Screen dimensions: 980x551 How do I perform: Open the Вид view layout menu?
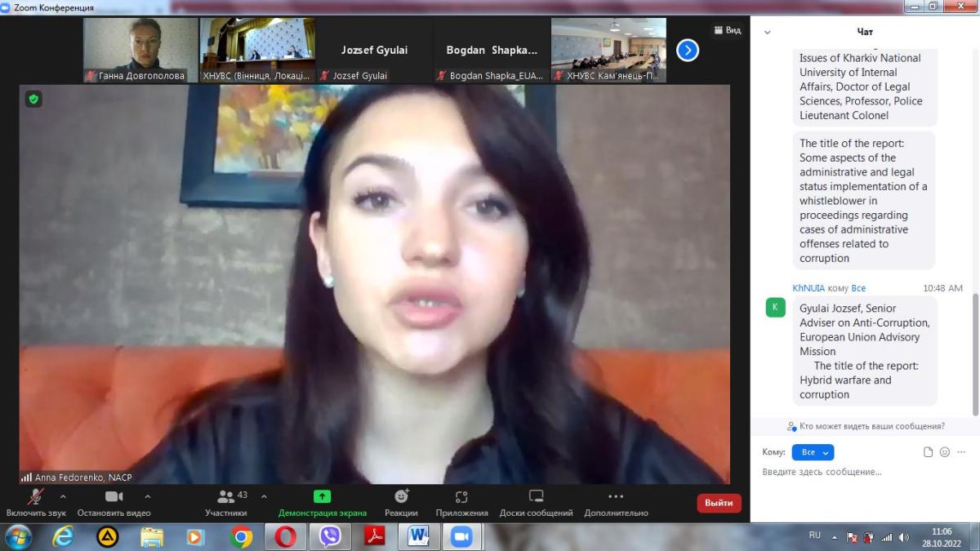click(727, 30)
